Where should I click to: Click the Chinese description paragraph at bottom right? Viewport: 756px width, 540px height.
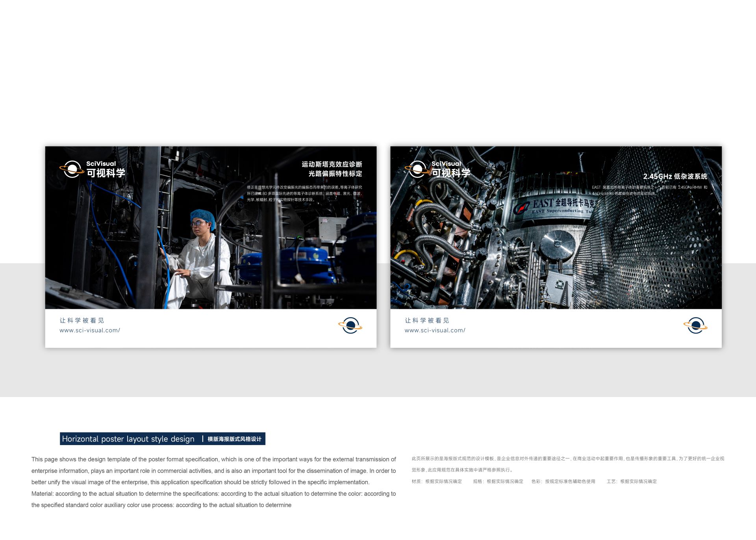pos(567,464)
